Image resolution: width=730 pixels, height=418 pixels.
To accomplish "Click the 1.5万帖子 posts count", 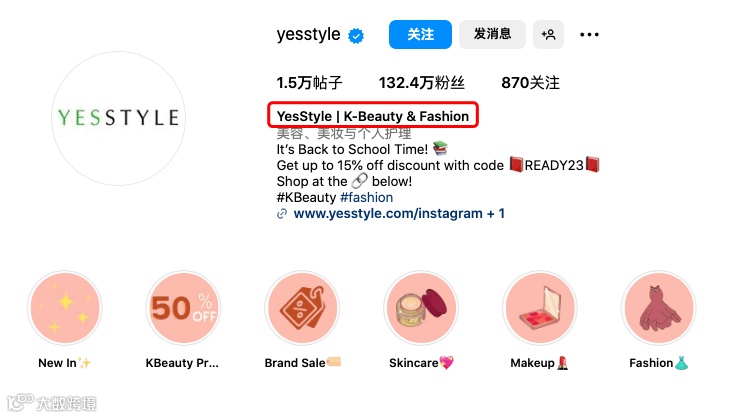I will pos(309,83).
